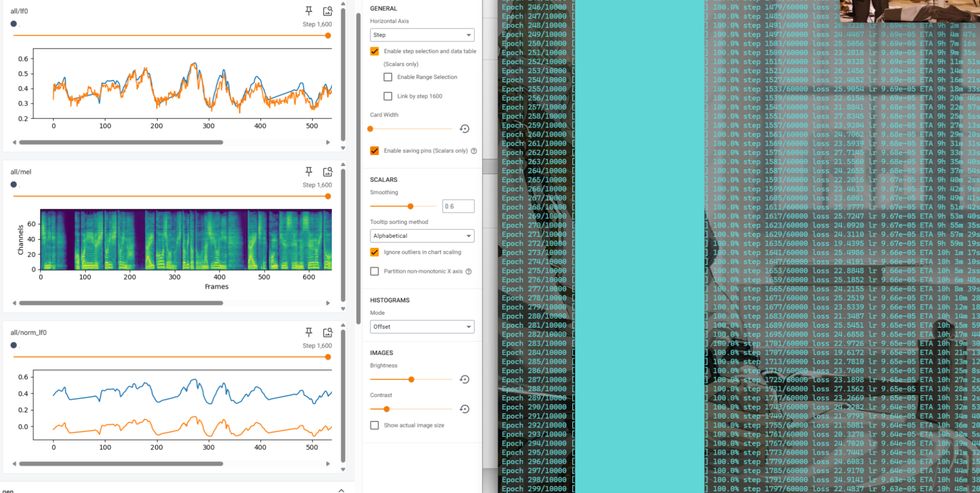Pin the all/lf0 card
This screenshot has height=493, width=980.
pyautogui.click(x=308, y=11)
